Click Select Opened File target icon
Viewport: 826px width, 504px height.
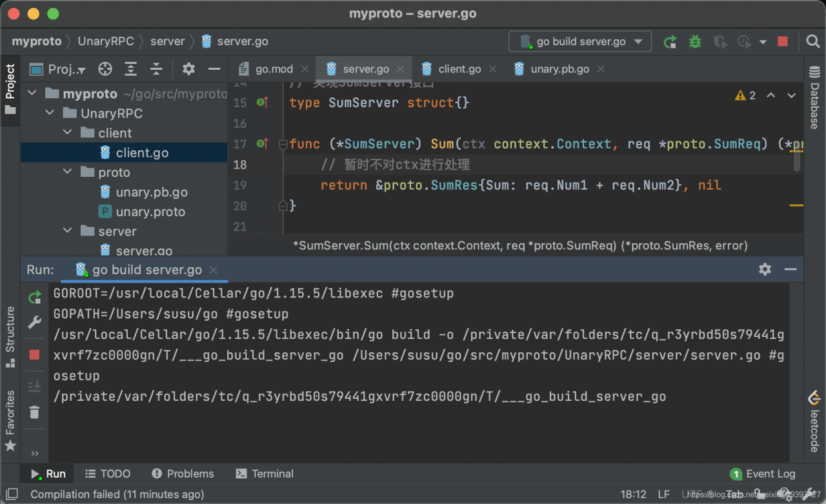tap(105, 69)
